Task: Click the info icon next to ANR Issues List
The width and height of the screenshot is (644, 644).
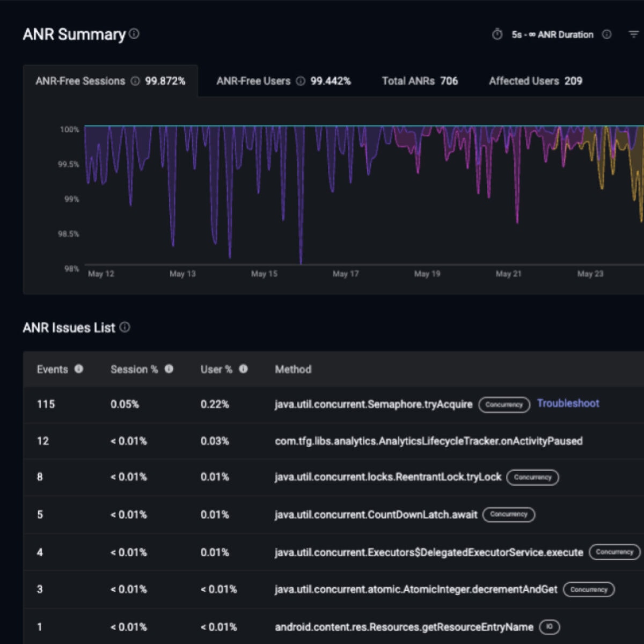Action: click(125, 327)
